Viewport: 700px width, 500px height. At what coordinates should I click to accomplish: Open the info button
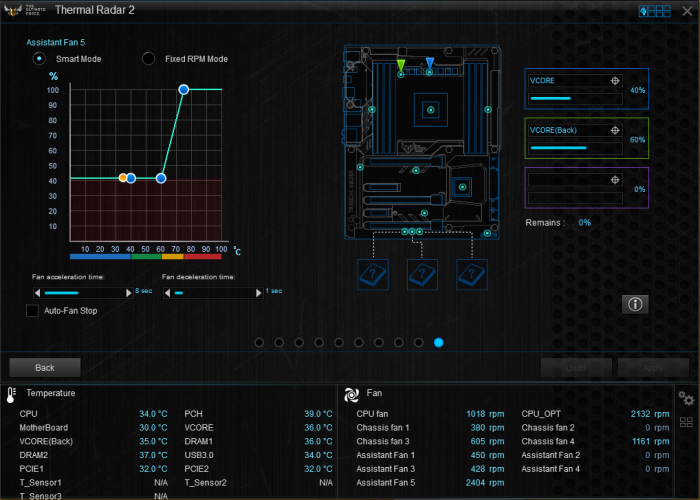[x=635, y=304]
